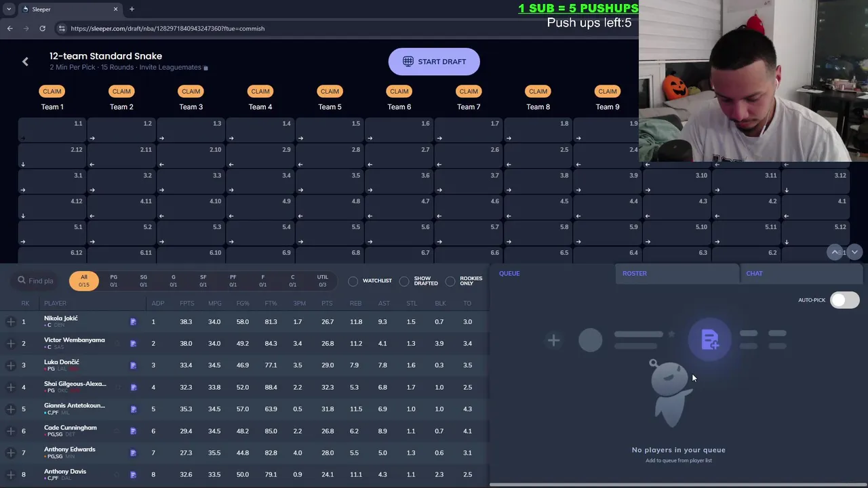
Task: Select draft pick slot 1.1
Action: click(52, 130)
